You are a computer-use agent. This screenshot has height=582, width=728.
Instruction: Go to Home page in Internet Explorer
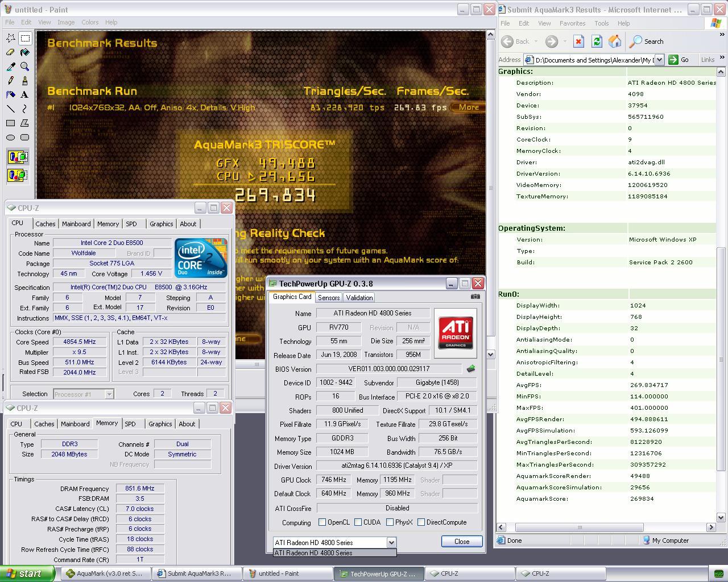point(615,41)
